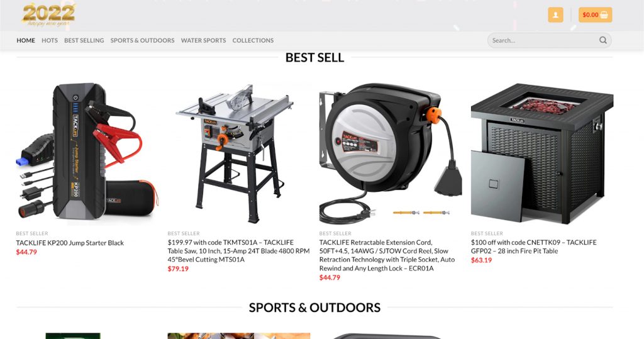Click the 2022 Happy New Year logo

click(x=48, y=15)
